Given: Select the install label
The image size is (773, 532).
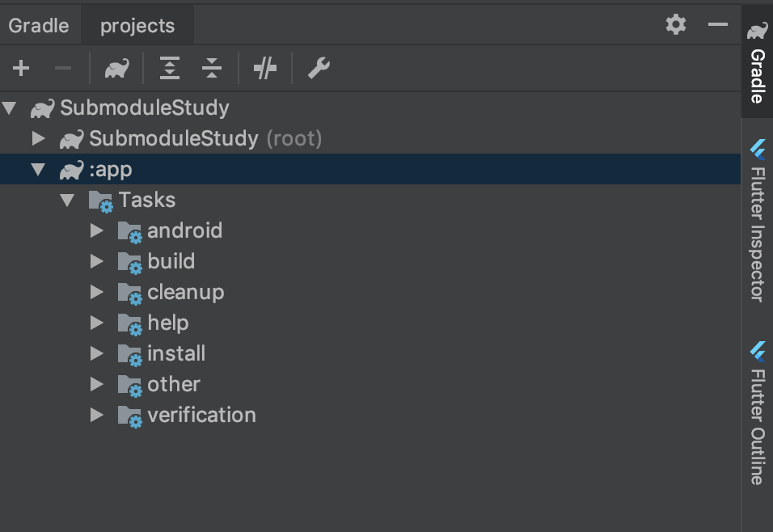Looking at the screenshot, I should pos(176,353).
